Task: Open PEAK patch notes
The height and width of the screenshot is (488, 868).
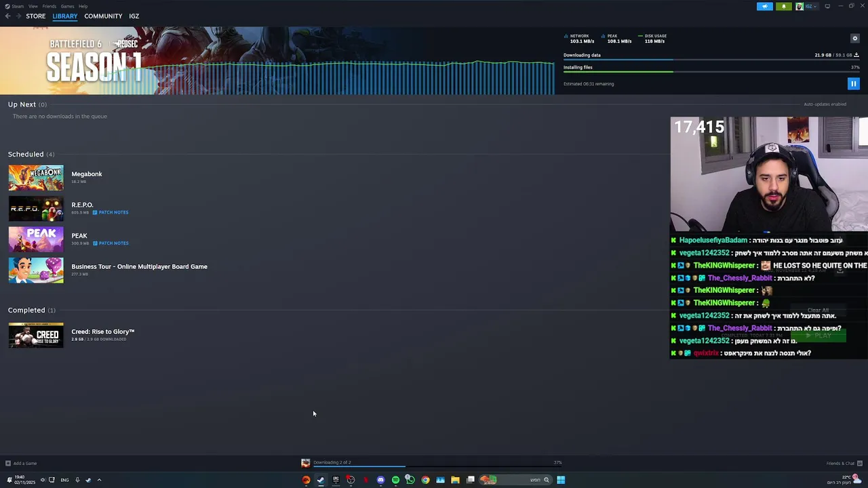Action: 111,243
